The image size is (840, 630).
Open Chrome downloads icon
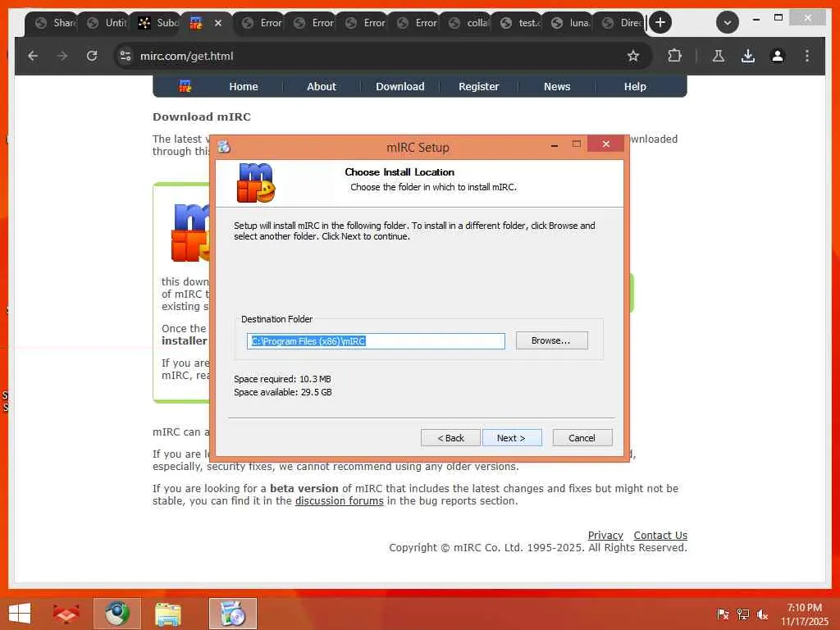pyautogui.click(x=748, y=56)
